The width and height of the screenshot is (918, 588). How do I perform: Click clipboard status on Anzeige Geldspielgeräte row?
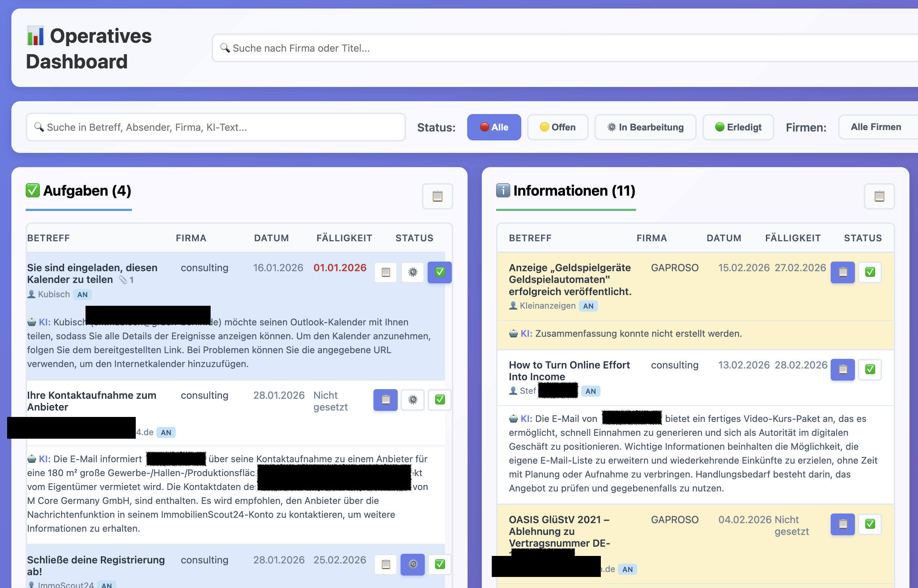click(x=843, y=272)
